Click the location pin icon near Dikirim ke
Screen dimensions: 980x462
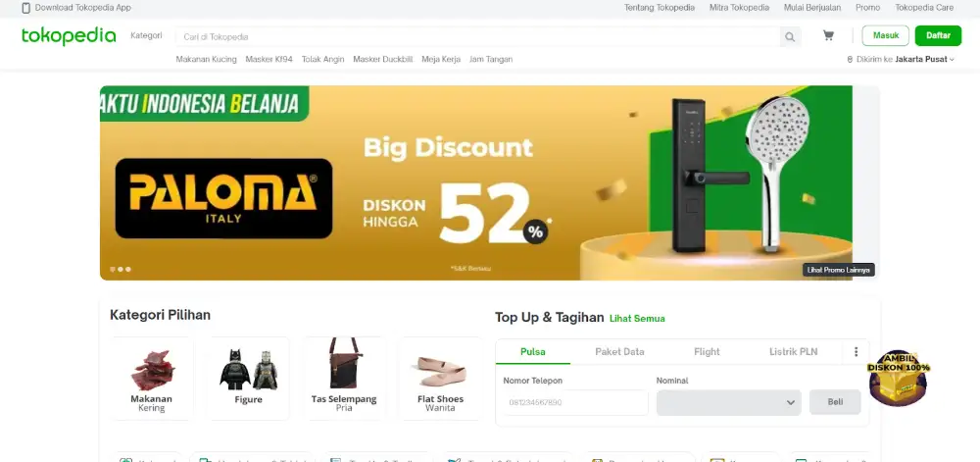(850, 60)
